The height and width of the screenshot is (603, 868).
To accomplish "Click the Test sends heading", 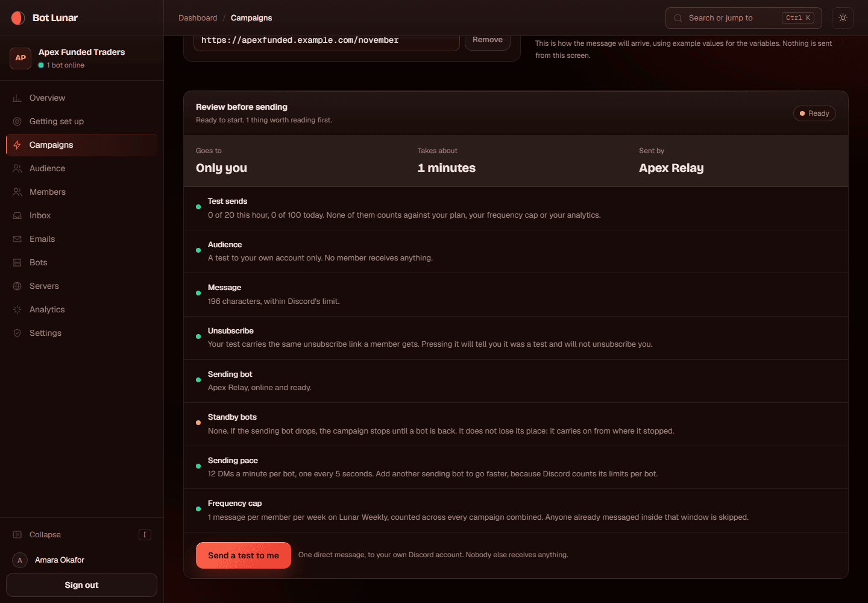I will click(227, 201).
